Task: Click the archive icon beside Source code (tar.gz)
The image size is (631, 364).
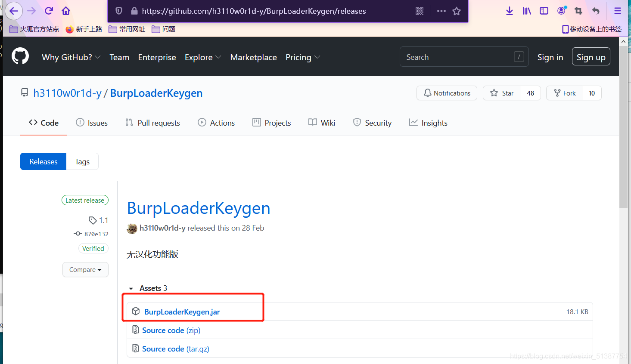Action: coord(135,349)
